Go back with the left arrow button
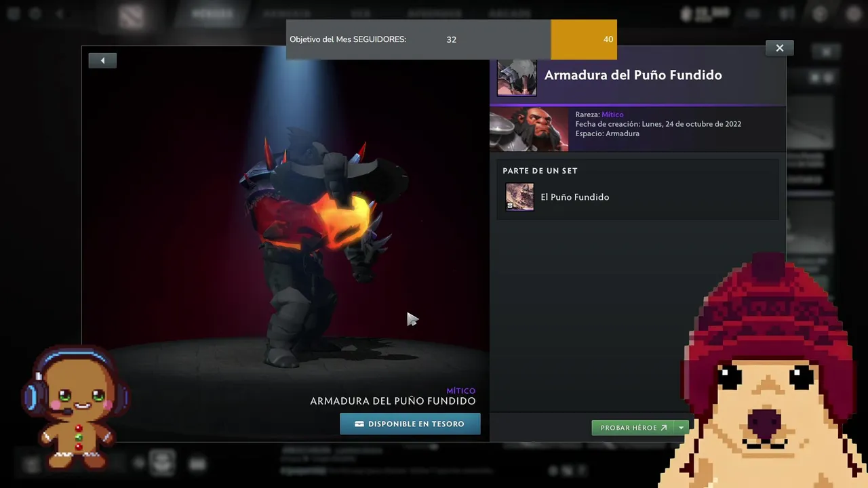This screenshot has width=868, height=488. coord(102,60)
